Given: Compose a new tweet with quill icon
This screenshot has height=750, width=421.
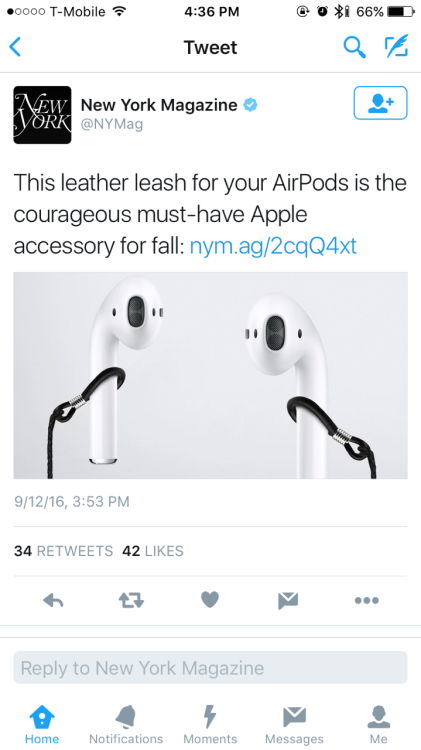Looking at the screenshot, I should [396, 46].
